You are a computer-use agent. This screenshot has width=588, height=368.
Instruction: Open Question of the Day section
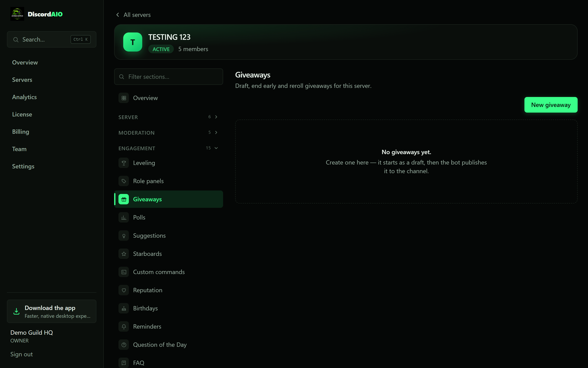pyautogui.click(x=168, y=345)
